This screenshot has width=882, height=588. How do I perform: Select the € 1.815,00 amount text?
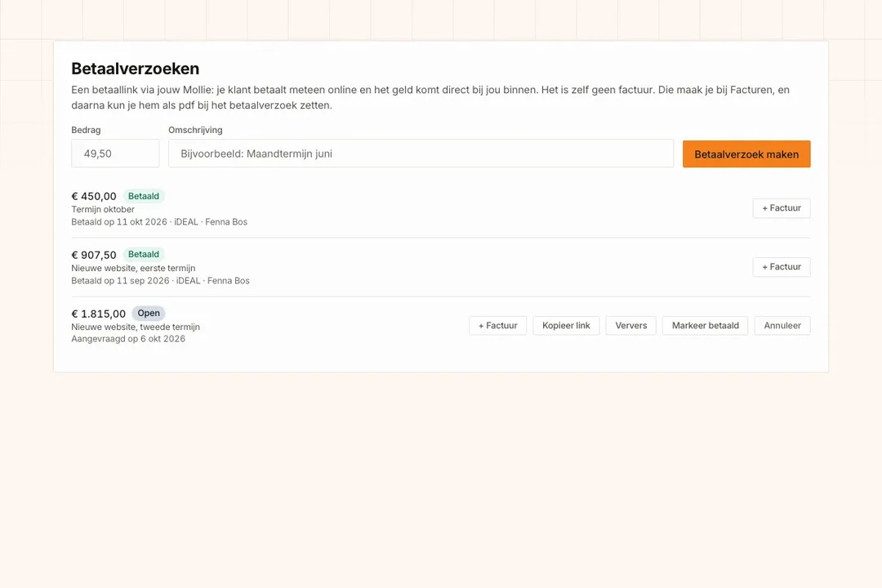[x=99, y=314]
